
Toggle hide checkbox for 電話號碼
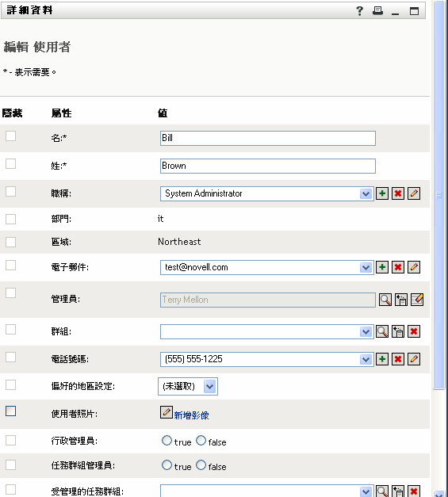coord(11,357)
